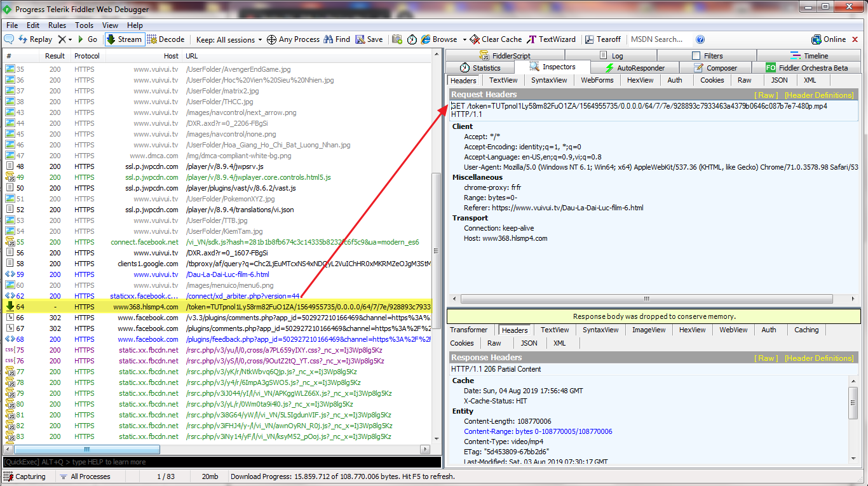Open the View menu
868x486 pixels.
pos(111,25)
